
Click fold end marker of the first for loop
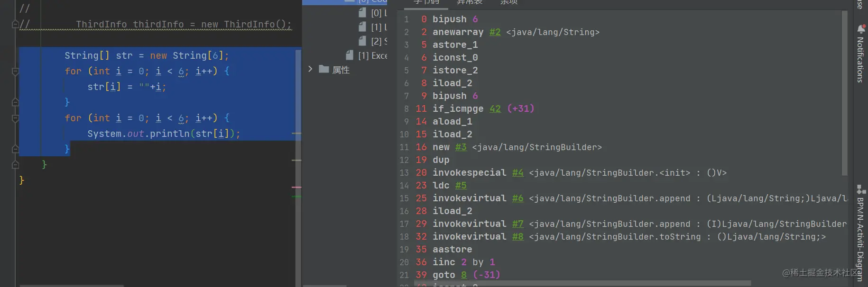click(x=15, y=102)
